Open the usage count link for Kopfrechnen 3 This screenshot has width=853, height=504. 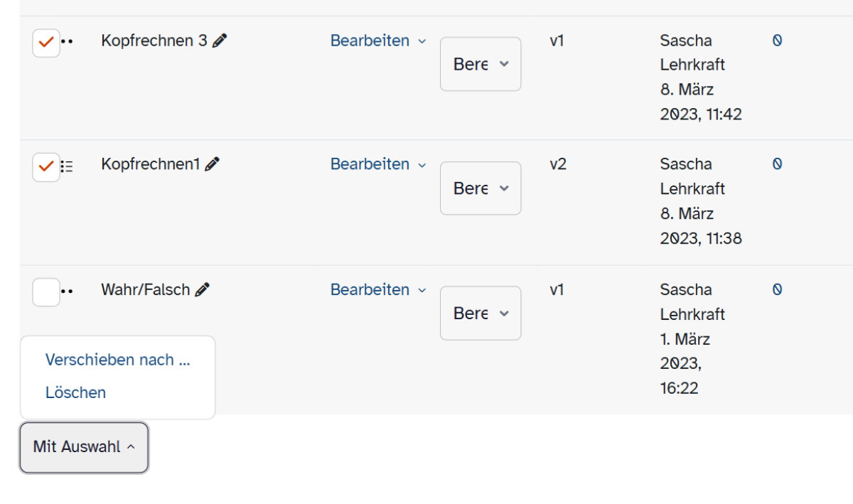point(777,41)
